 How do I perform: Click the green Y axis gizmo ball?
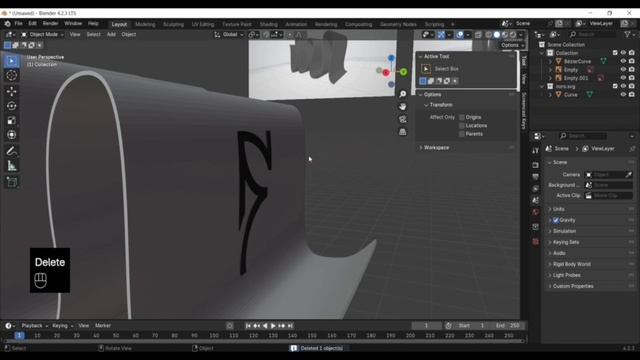[403, 72]
